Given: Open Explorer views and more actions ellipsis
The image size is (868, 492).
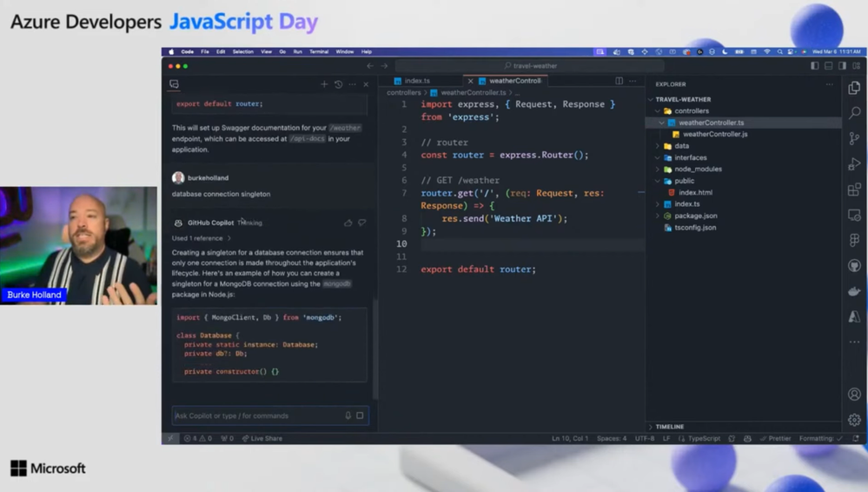Looking at the screenshot, I should [829, 84].
